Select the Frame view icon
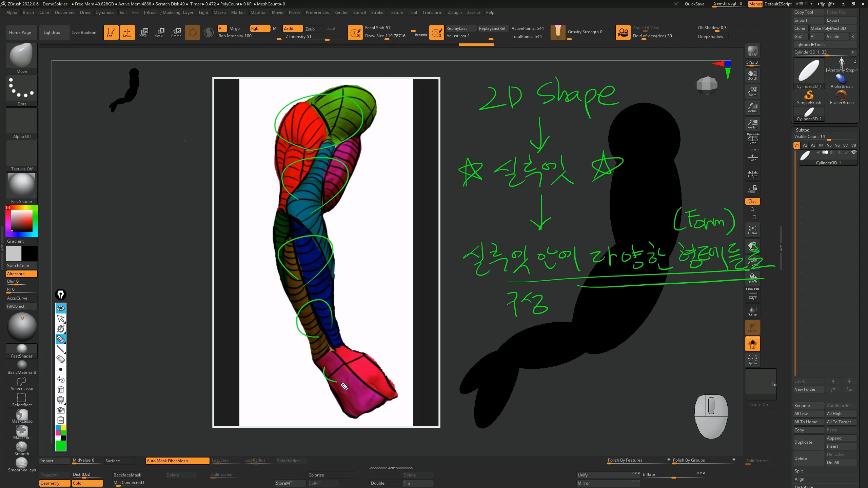The width and height of the screenshot is (868, 488). [x=752, y=230]
